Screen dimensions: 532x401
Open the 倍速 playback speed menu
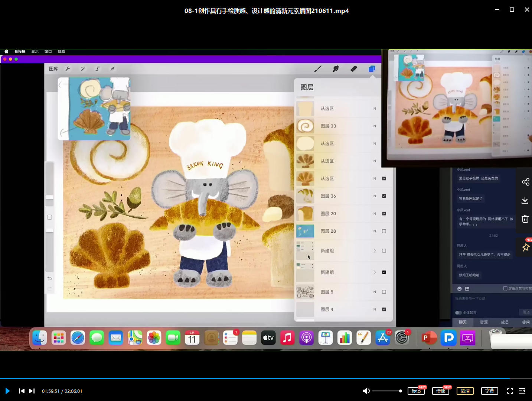[x=441, y=391]
